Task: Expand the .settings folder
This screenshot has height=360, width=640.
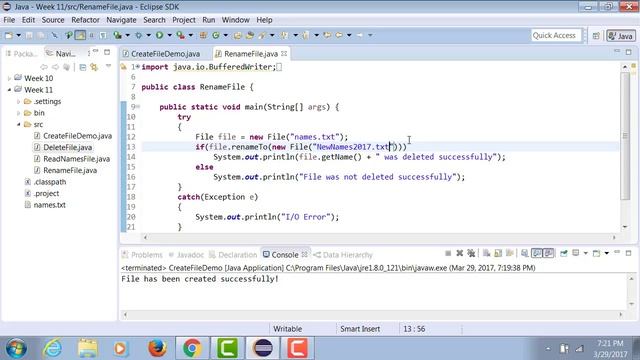Action: coord(18,101)
